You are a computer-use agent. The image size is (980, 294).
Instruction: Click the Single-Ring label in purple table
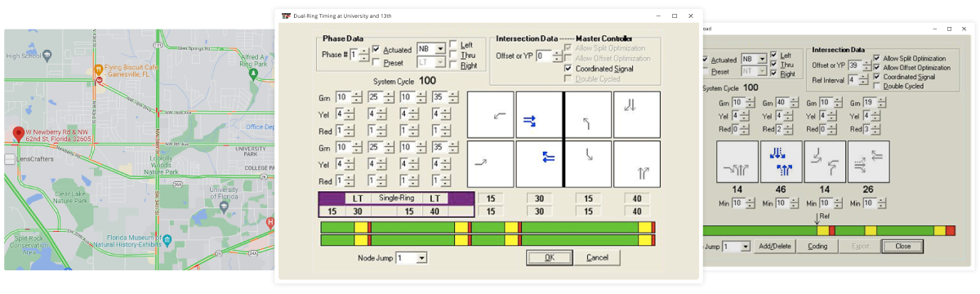[x=396, y=198]
